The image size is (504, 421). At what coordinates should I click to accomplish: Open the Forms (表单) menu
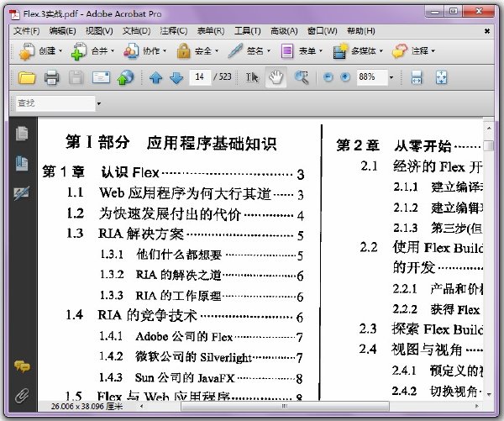coord(211,31)
